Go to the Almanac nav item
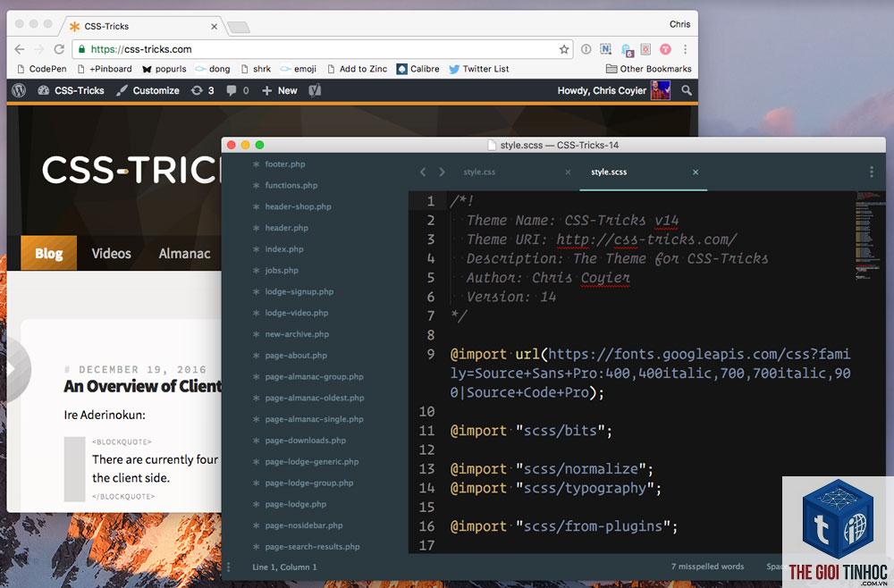This screenshot has width=894, height=588. [184, 253]
